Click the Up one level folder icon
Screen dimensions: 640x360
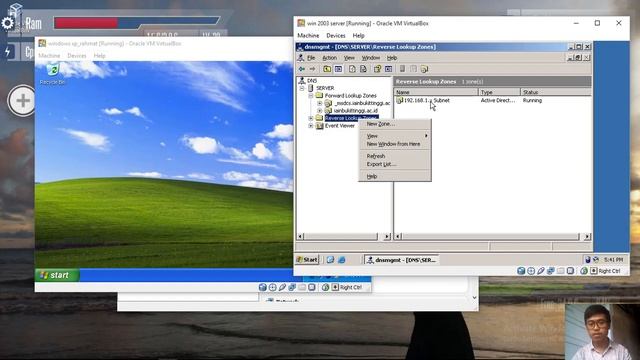click(327, 69)
